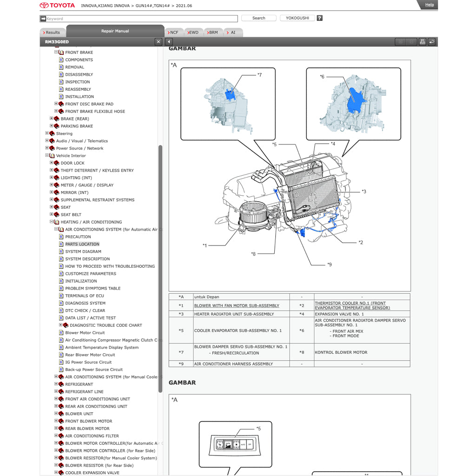Click the print icon on the manual toolbar
The image size is (476, 476).
pos(423,42)
